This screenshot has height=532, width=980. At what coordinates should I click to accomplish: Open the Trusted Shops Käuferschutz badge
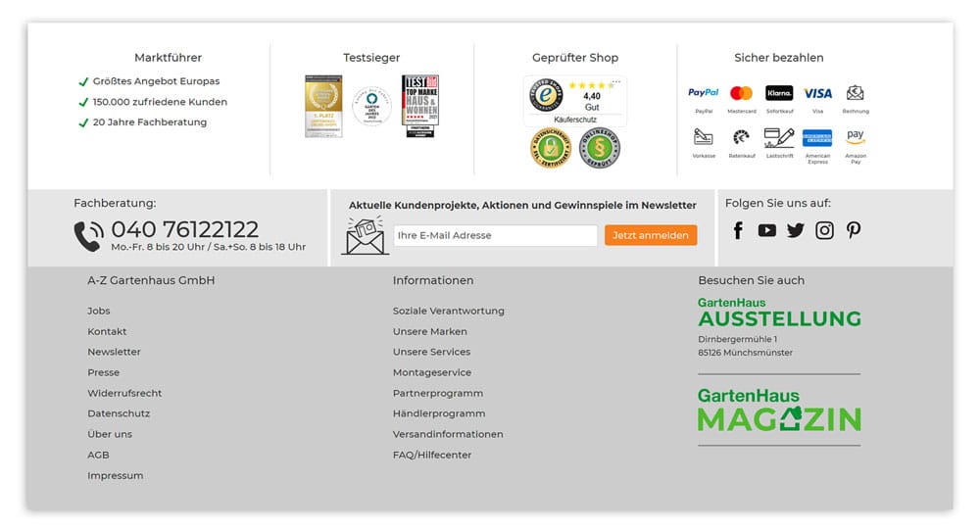coord(575,100)
